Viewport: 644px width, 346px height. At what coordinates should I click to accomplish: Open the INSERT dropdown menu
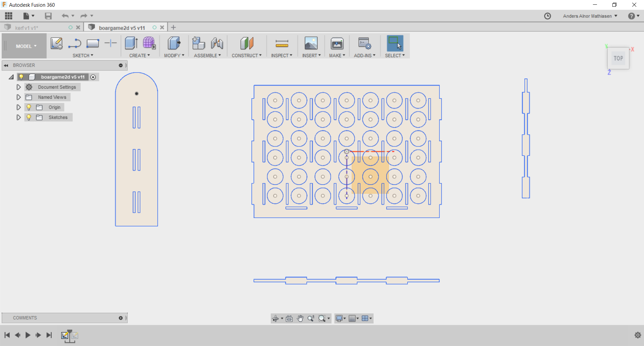click(311, 55)
